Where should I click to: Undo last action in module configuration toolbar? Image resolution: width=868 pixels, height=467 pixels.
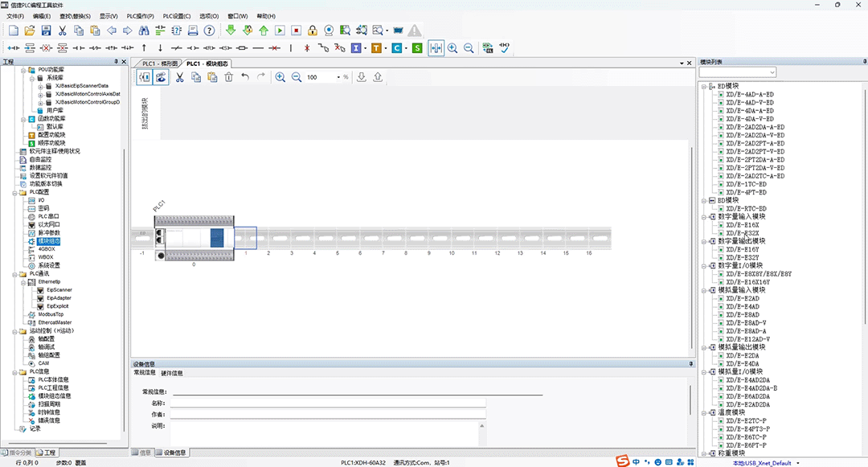(x=245, y=77)
